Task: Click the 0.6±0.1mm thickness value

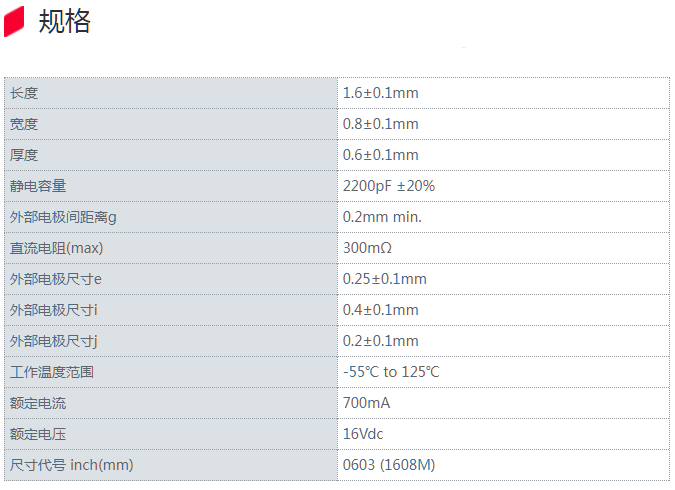Action: pyautogui.click(x=381, y=155)
